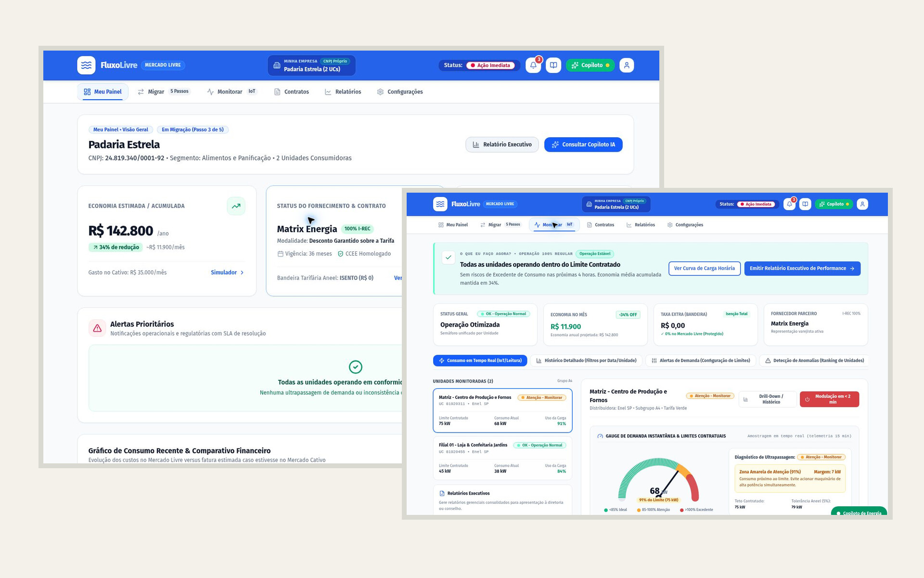Open notifications bell in back window
This screenshot has width=924, height=578.
pyautogui.click(x=533, y=65)
